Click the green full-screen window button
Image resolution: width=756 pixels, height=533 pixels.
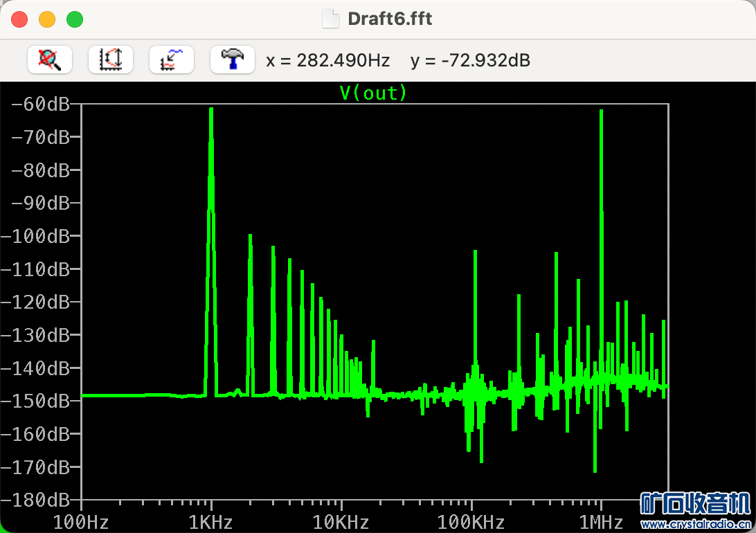point(75,19)
